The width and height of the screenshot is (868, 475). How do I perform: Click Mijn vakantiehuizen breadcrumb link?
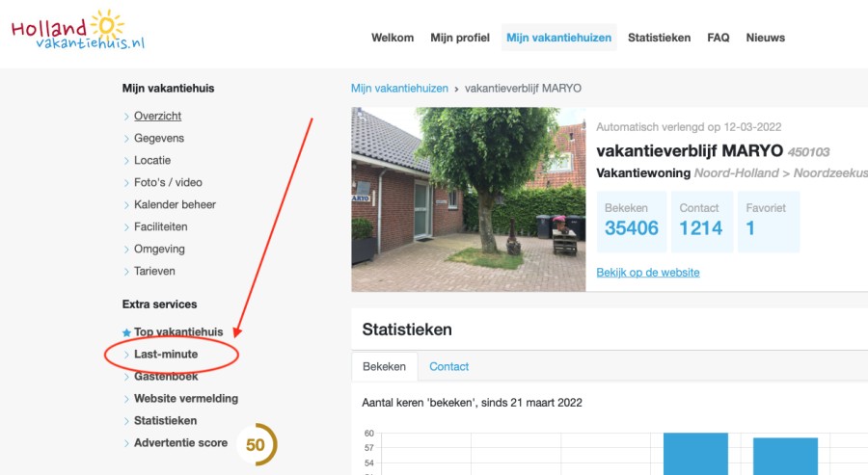[399, 88]
